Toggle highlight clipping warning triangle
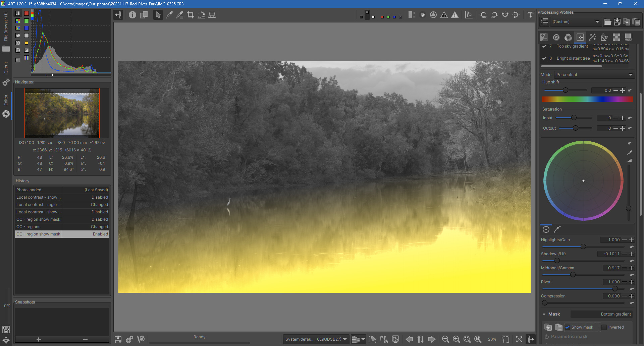 click(x=455, y=15)
